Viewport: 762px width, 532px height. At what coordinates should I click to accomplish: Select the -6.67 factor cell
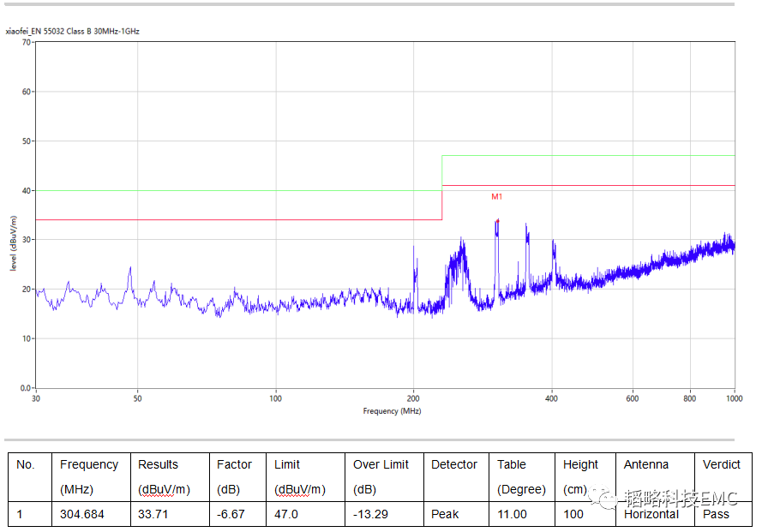[231, 514]
